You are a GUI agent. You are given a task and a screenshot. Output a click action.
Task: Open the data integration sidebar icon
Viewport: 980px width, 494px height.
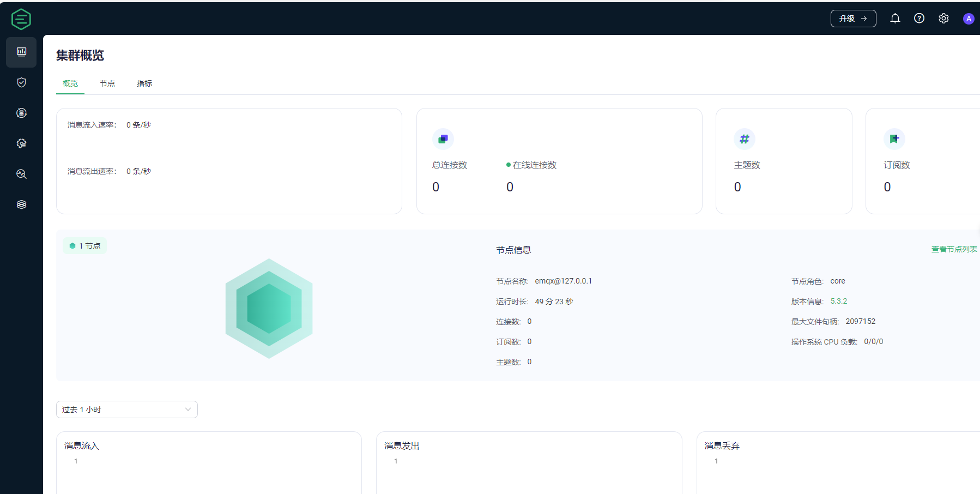[21, 113]
